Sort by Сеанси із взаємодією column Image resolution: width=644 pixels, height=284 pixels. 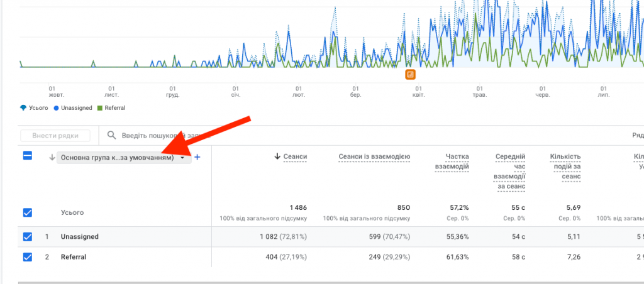click(374, 156)
